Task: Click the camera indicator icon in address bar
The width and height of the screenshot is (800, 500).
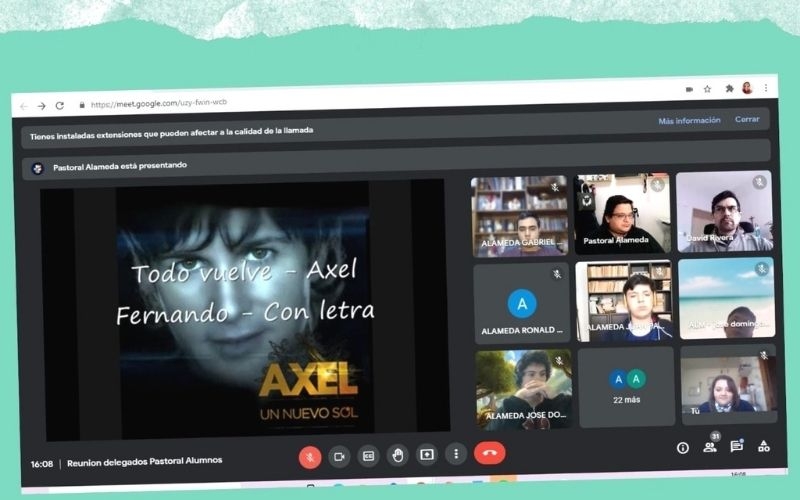Action: [689, 89]
